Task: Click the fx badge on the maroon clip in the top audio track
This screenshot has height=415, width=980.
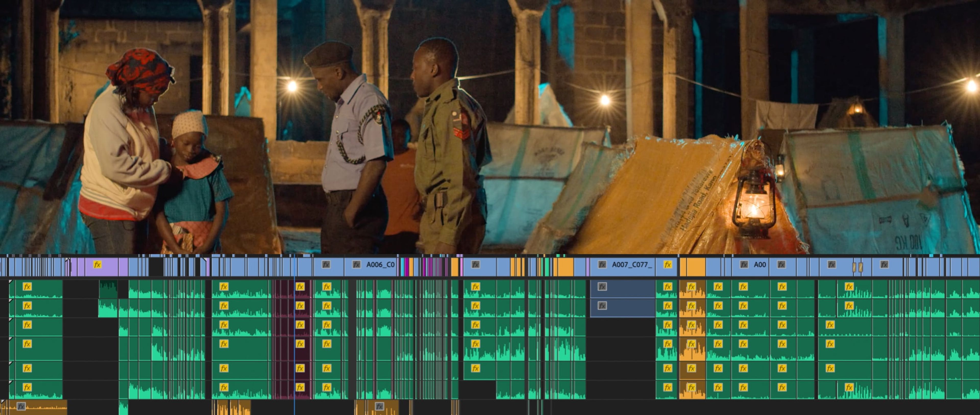Action: tap(300, 286)
